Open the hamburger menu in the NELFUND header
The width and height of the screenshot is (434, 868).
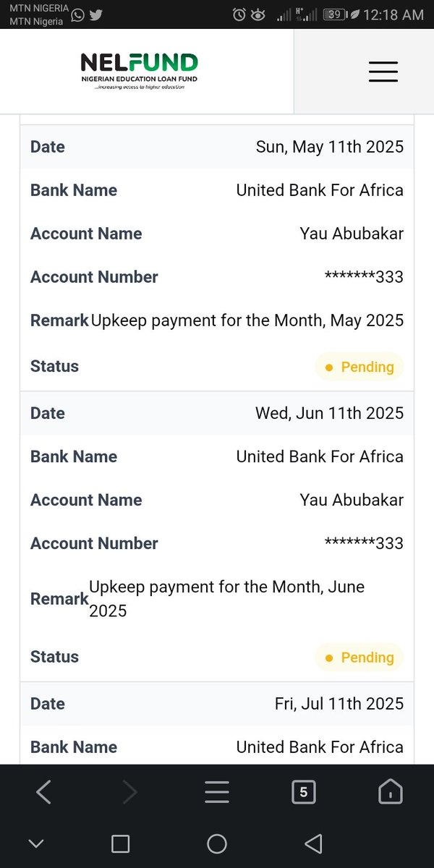[x=383, y=72]
